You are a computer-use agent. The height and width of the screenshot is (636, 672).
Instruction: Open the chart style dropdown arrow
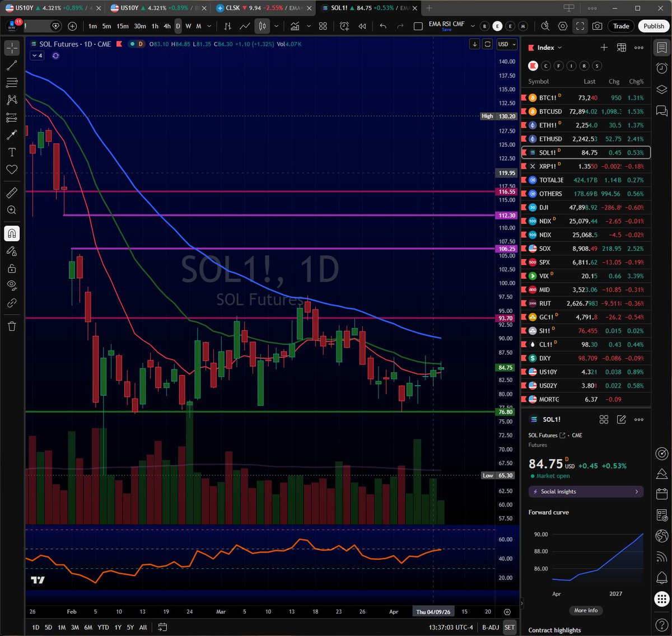pyautogui.click(x=276, y=26)
